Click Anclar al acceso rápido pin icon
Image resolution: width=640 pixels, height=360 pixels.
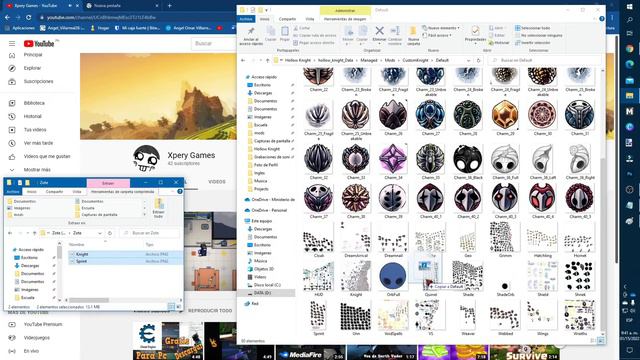coord(251,32)
